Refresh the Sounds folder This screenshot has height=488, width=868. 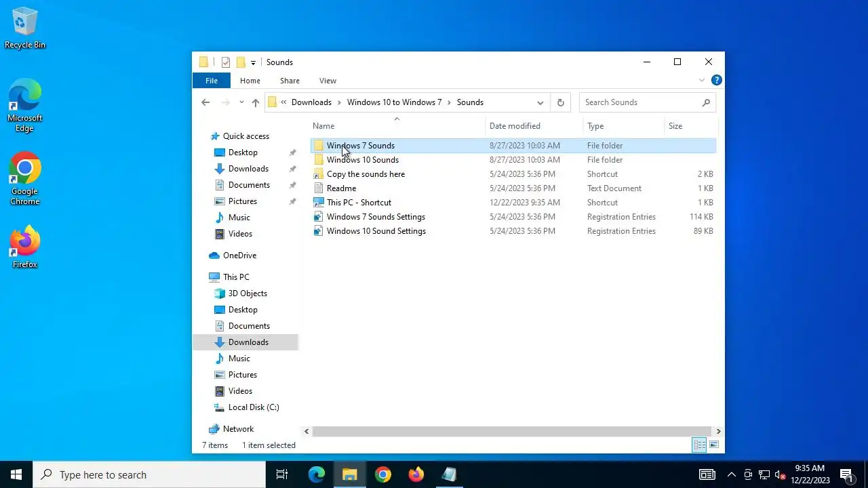tap(560, 102)
